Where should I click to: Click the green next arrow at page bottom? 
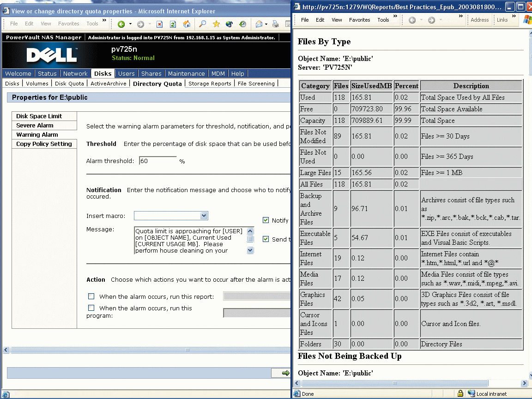pyautogui.click(x=286, y=373)
